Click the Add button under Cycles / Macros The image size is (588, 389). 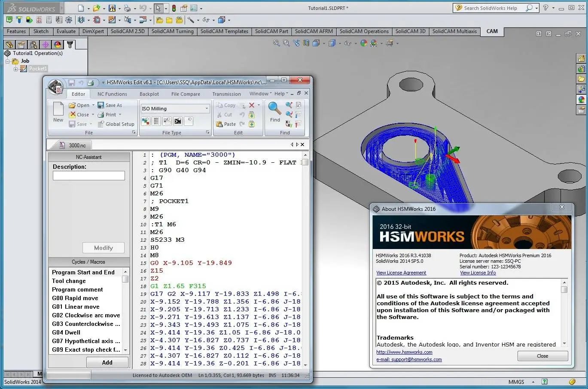107,362
